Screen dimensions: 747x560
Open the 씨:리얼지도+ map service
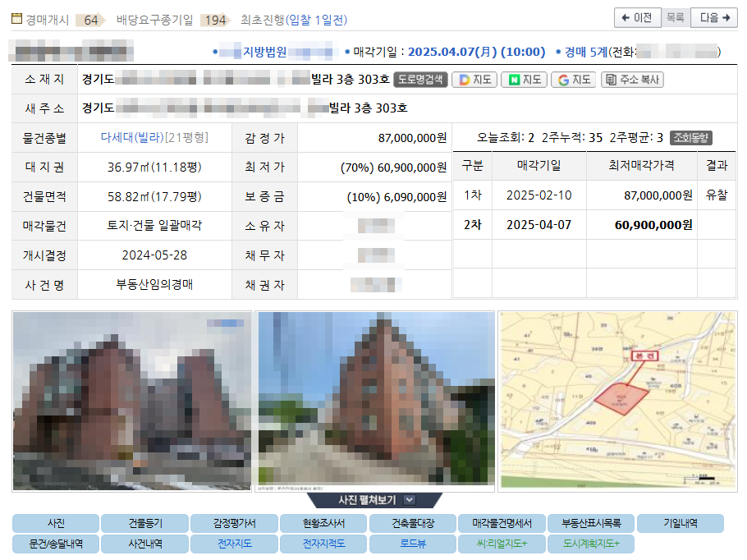502,544
